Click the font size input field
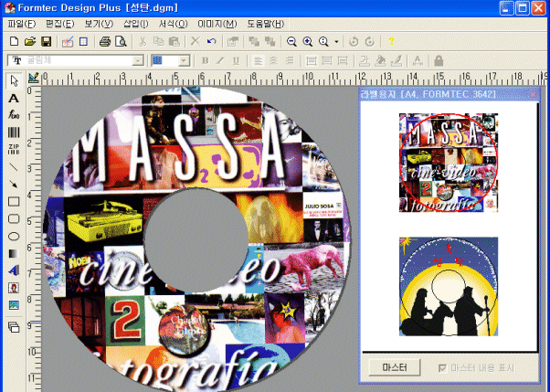The height and width of the screenshot is (392, 550). tap(164, 60)
